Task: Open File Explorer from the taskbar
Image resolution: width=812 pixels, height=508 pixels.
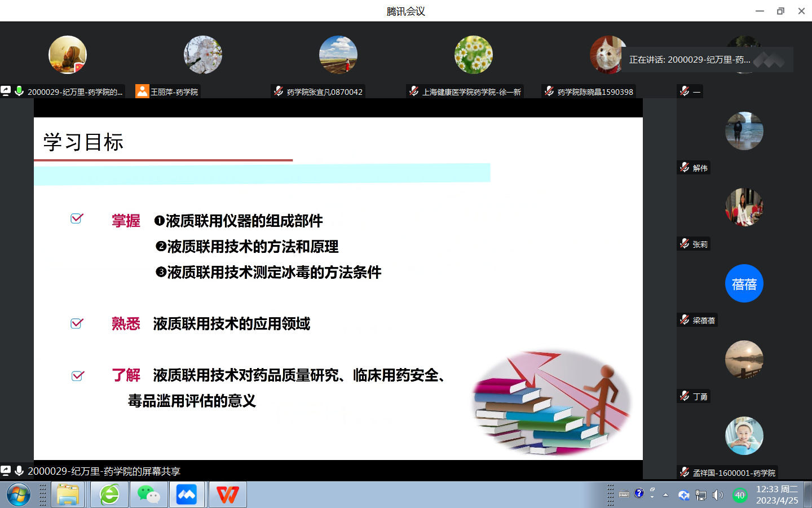Action: pos(68,495)
